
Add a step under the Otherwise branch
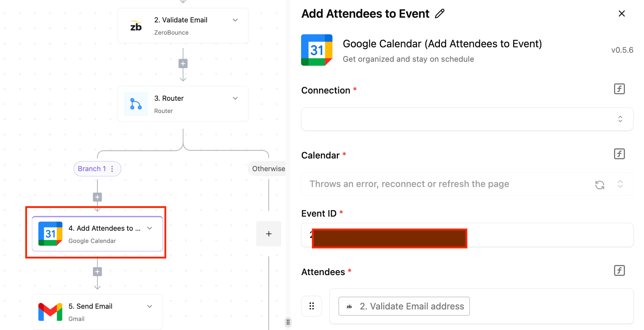click(269, 234)
